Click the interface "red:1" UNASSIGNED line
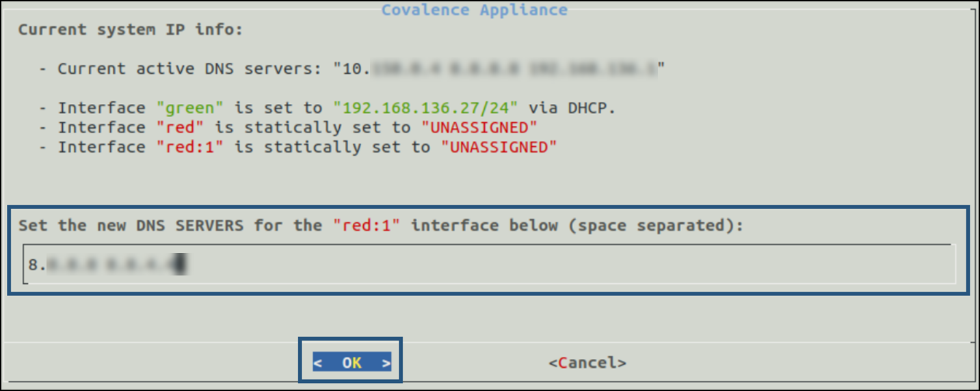The height and width of the screenshot is (391, 980). tap(297, 147)
